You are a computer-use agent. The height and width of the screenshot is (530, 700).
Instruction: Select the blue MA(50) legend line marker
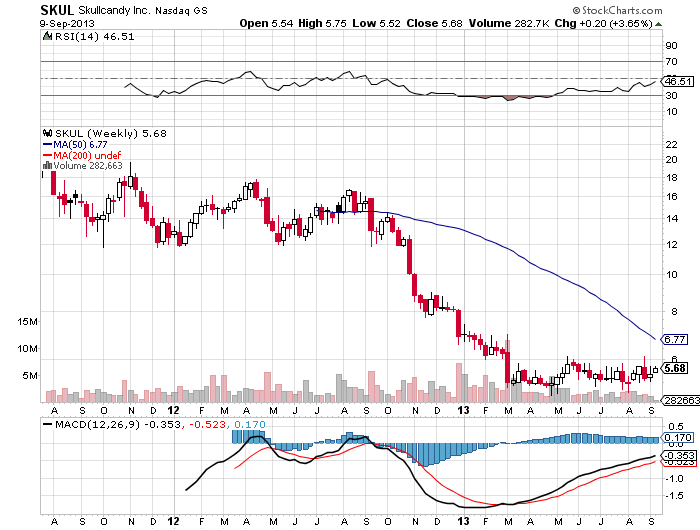47,145
